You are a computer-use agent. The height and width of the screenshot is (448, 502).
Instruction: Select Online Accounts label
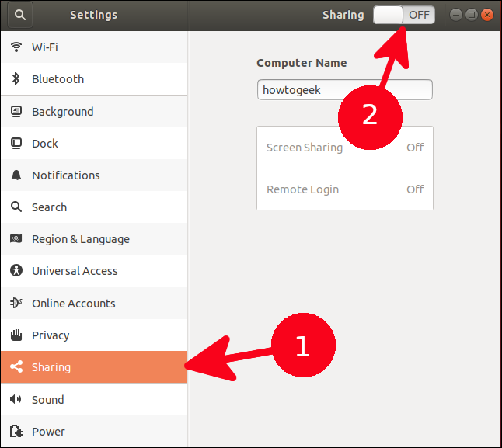73,303
